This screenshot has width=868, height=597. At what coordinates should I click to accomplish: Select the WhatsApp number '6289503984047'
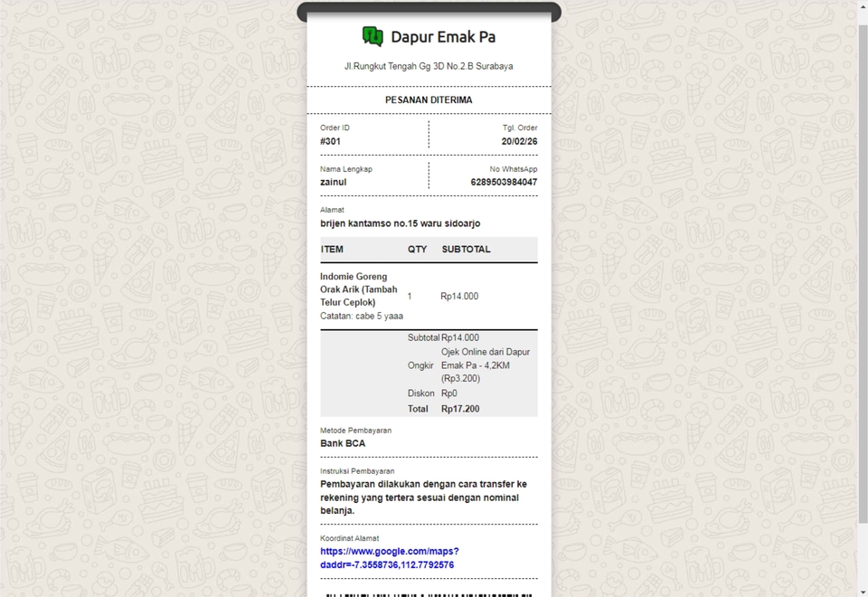(x=504, y=182)
